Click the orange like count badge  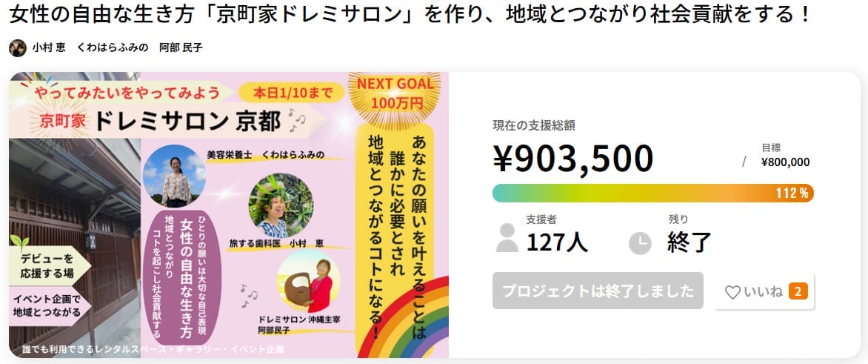click(798, 291)
